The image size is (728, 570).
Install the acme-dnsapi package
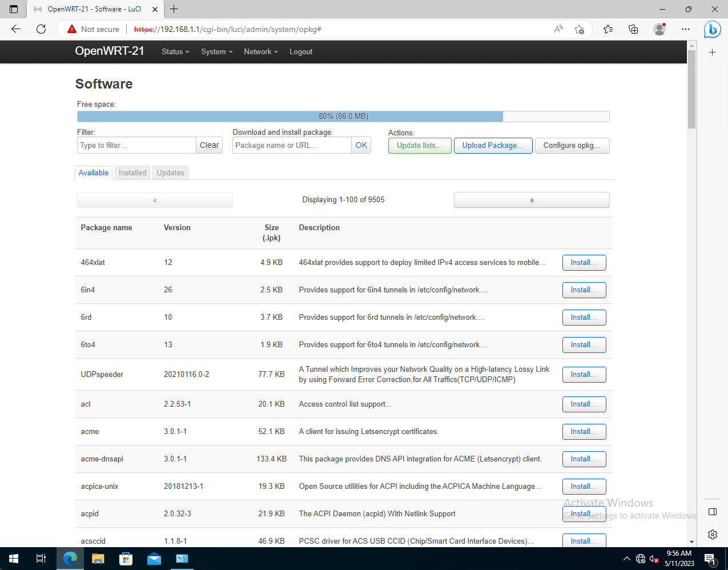(x=584, y=459)
